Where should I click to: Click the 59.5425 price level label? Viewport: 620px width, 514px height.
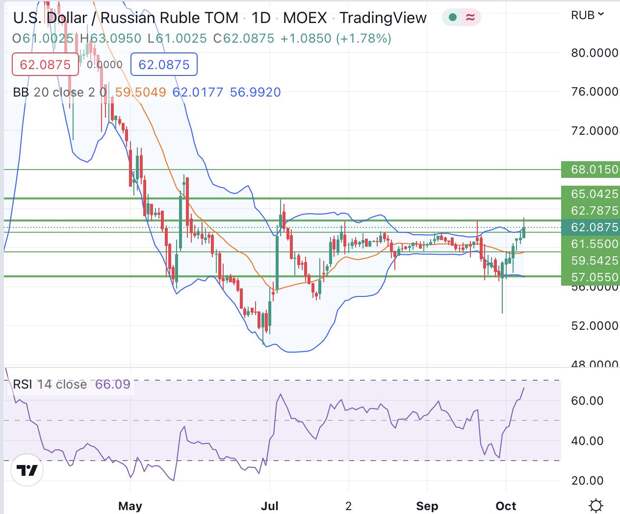[x=590, y=260]
